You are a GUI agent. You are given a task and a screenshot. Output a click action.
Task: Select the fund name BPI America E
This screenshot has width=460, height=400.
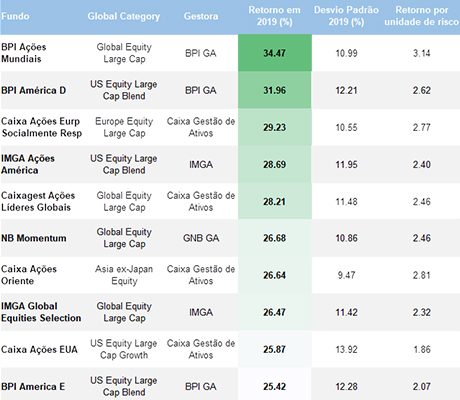point(33,387)
